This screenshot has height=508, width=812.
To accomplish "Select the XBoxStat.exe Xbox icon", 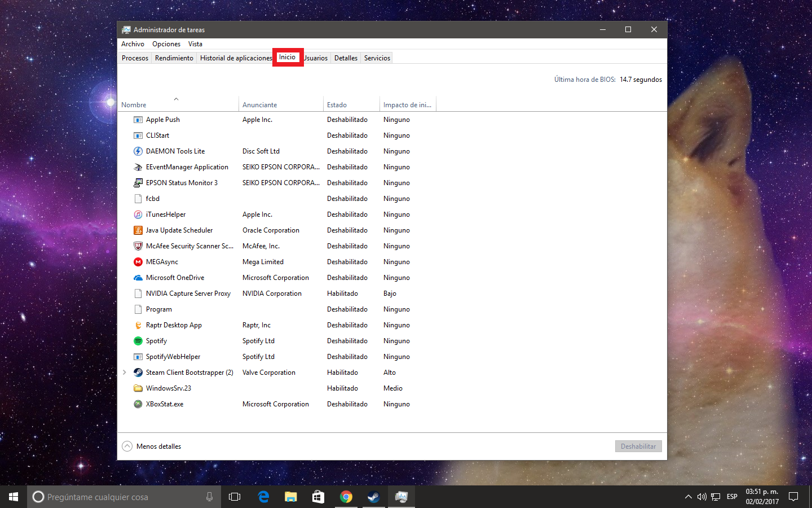I will [x=138, y=404].
